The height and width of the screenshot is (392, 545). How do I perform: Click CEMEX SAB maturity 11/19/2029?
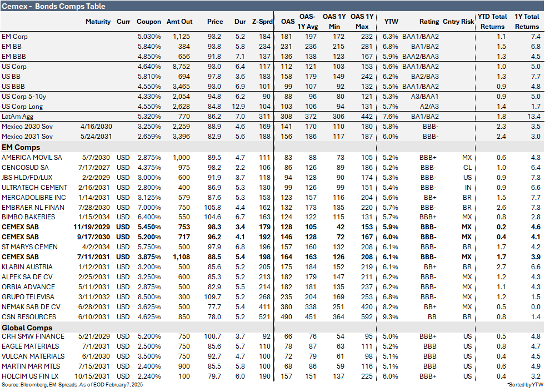92,227
